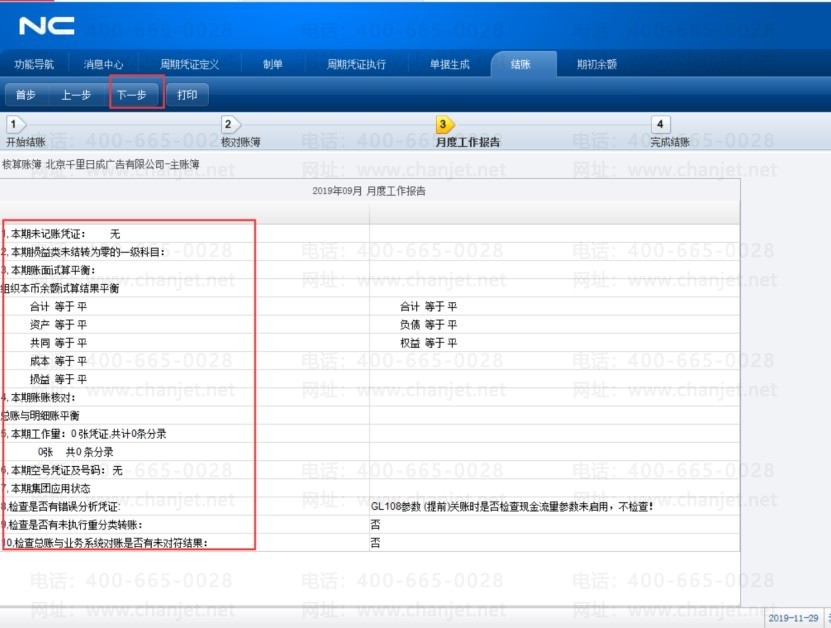
Task: Select step 4 完成结账 marker
Action: point(660,125)
